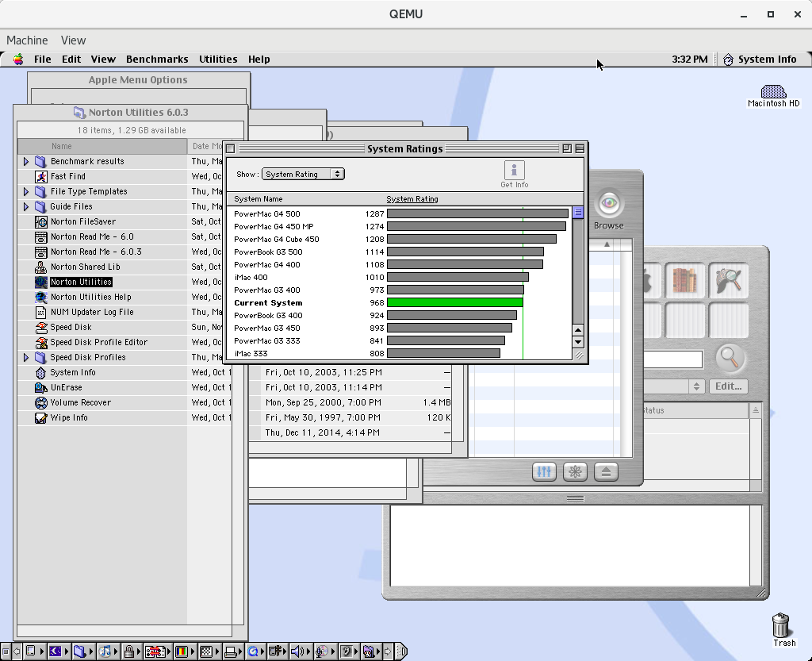Click the Edit... button

[x=728, y=386]
